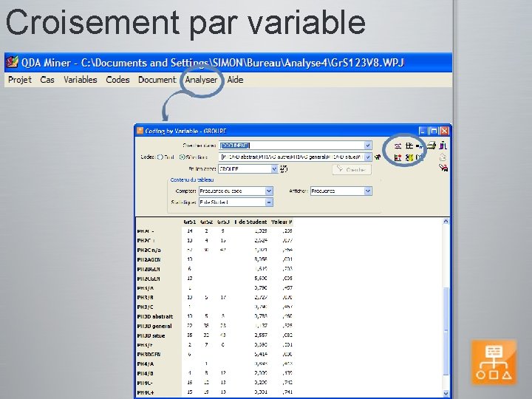Click the GrS3 column header
This screenshot has height=399, width=532.
click(x=223, y=222)
